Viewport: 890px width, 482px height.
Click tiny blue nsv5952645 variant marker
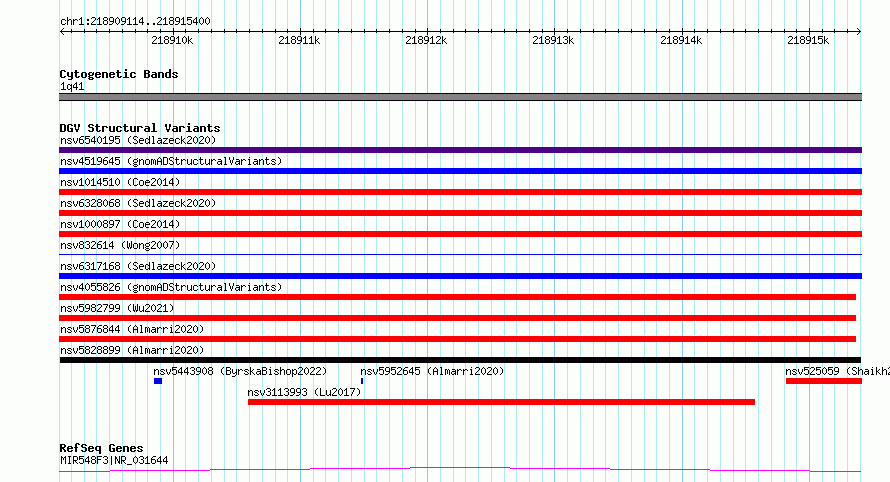(x=362, y=381)
